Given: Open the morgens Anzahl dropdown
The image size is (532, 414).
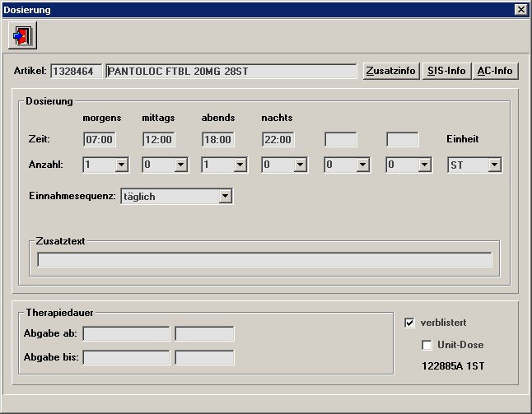Looking at the screenshot, I should (121, 165).
